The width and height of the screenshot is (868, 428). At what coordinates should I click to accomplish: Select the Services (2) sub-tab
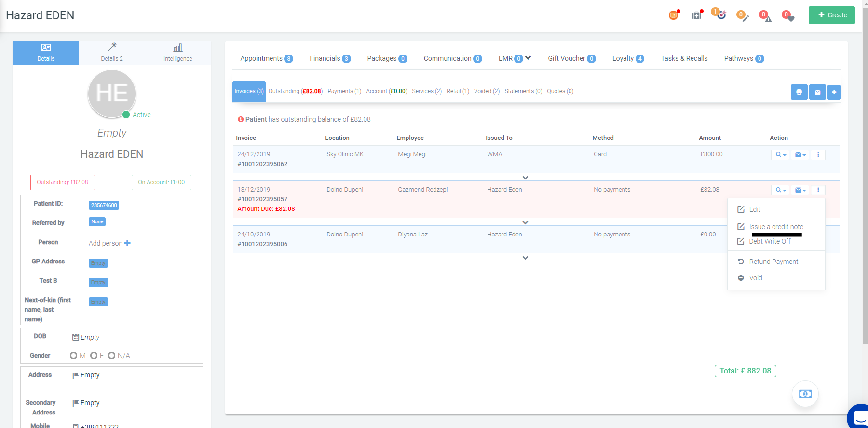click(427, 91)
